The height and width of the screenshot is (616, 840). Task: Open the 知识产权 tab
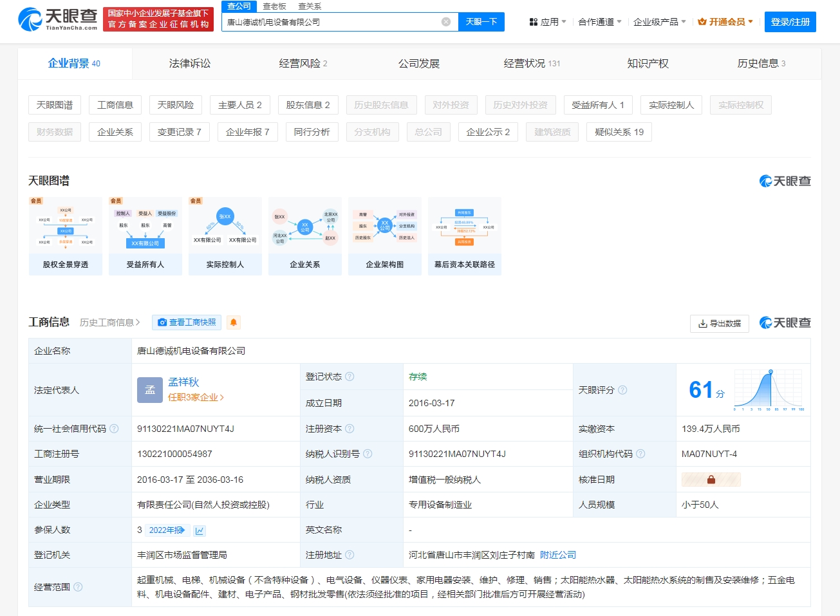tap(648, 64)
